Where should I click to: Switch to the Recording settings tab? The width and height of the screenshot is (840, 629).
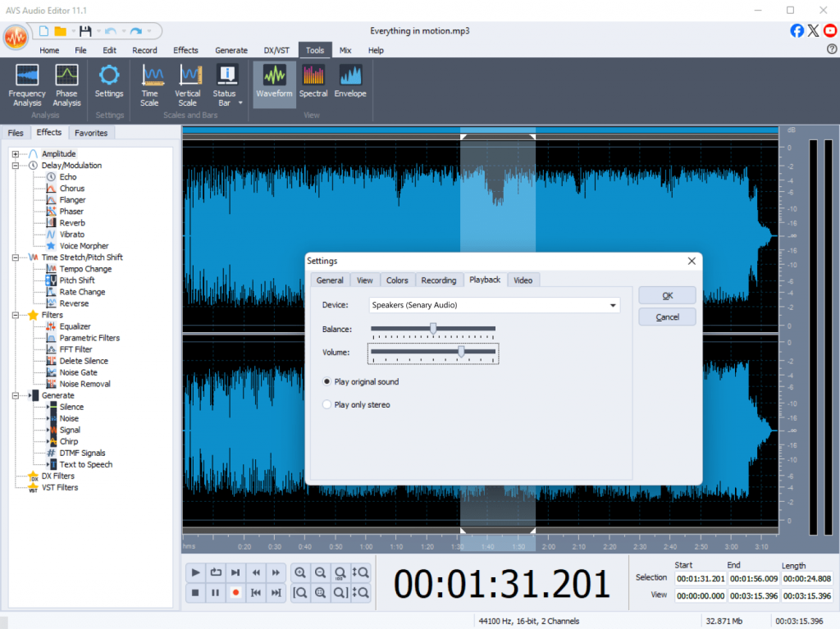[438, 280]
